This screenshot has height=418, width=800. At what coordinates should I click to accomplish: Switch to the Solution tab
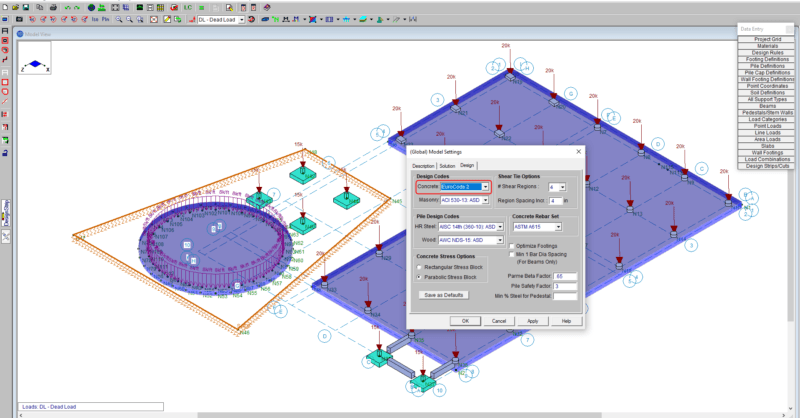click(x=447, y=165)
